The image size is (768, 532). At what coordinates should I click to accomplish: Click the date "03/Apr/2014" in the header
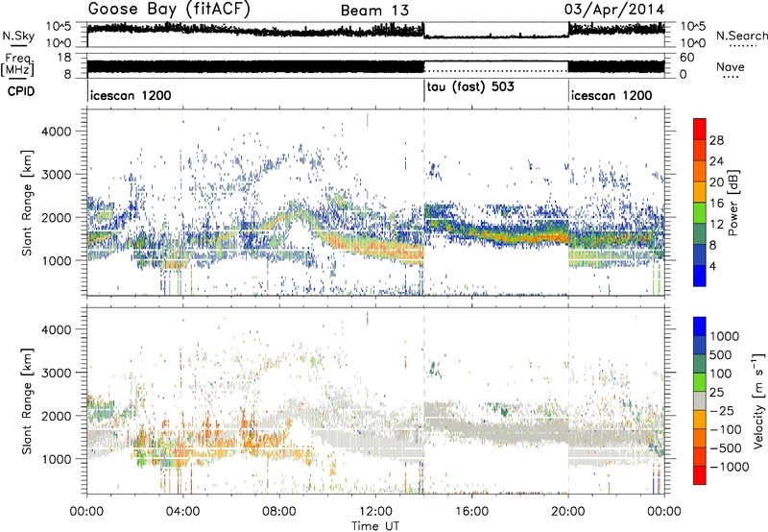[x=614, y=9]
